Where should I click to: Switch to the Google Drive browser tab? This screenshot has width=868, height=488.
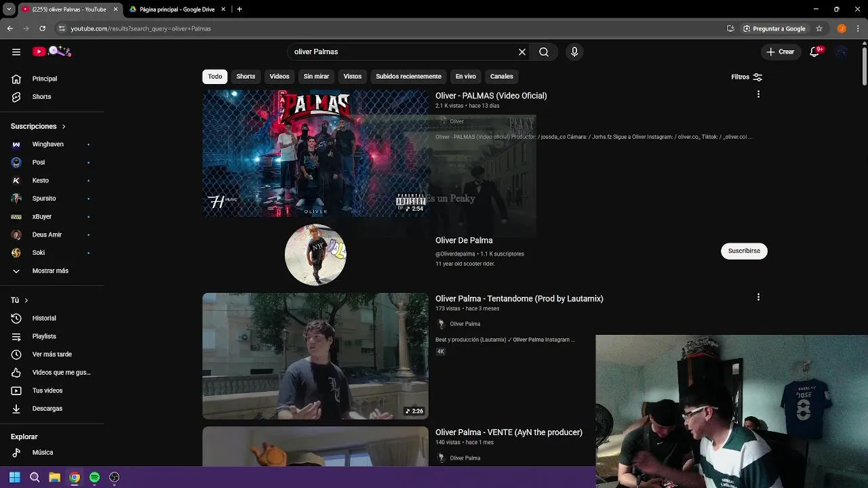[x=176, y=9]
